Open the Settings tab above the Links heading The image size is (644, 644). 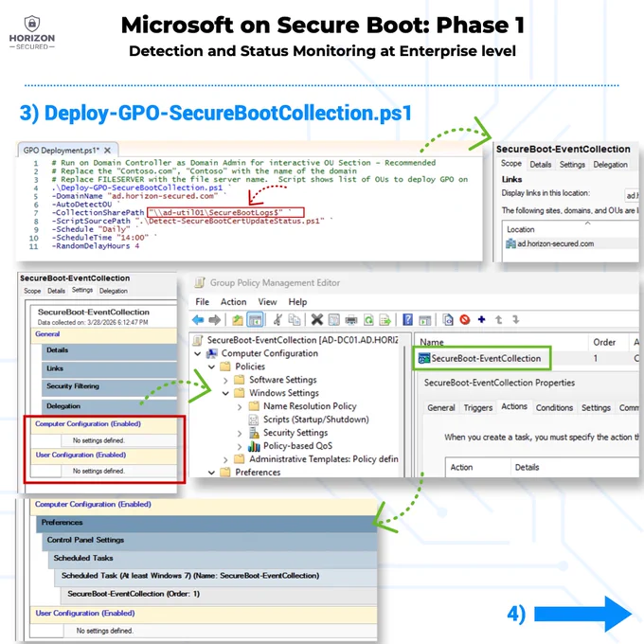(572, 165)
